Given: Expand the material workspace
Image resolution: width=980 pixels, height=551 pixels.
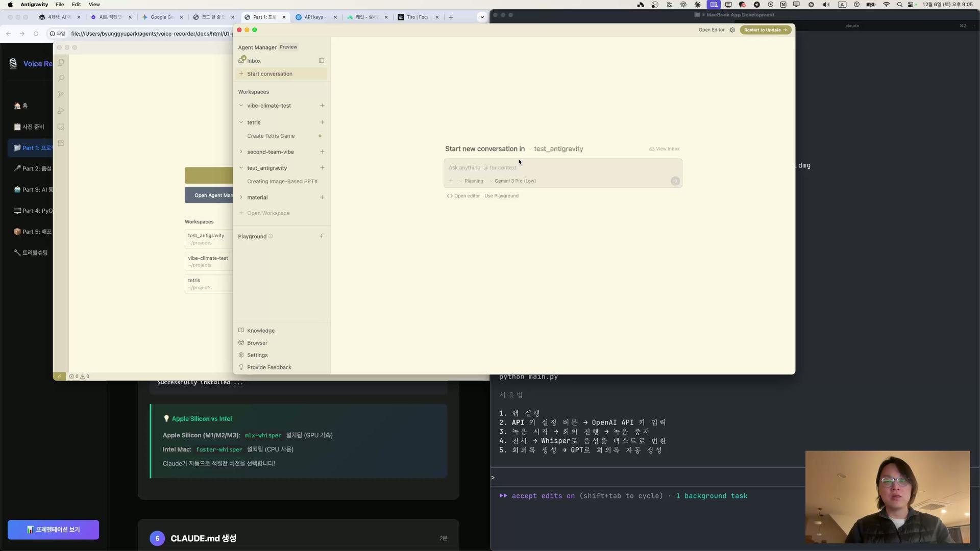Looking at the screenshot, I should (241, 197).
